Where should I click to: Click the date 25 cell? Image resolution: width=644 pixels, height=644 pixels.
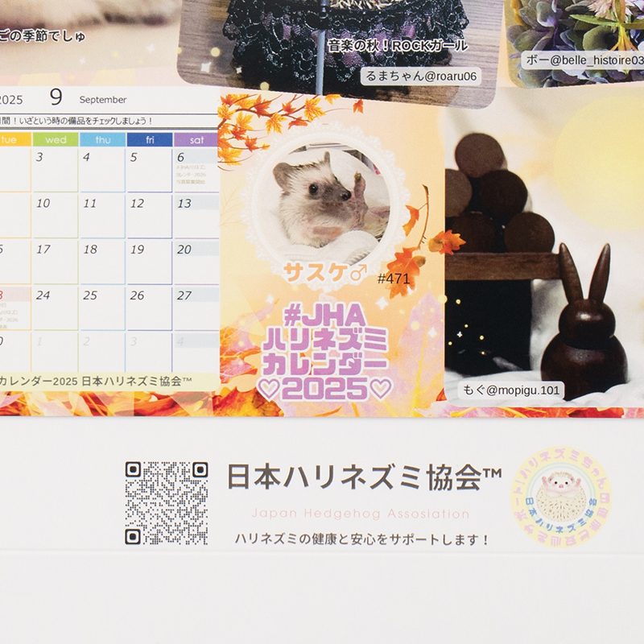[102, 308]
